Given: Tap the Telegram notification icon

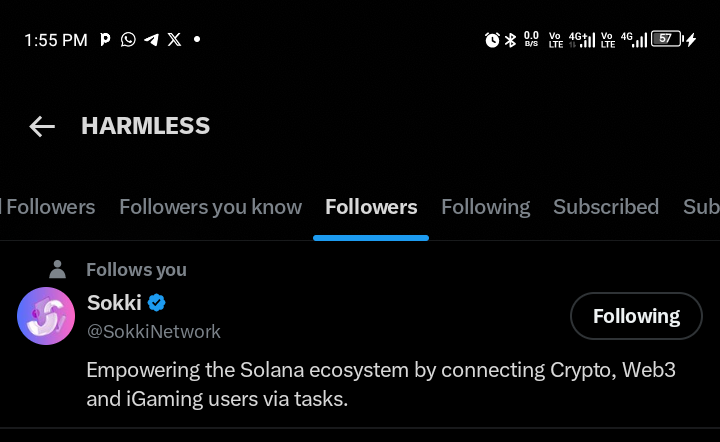Looking at the screenshot, I should (152, 40).
